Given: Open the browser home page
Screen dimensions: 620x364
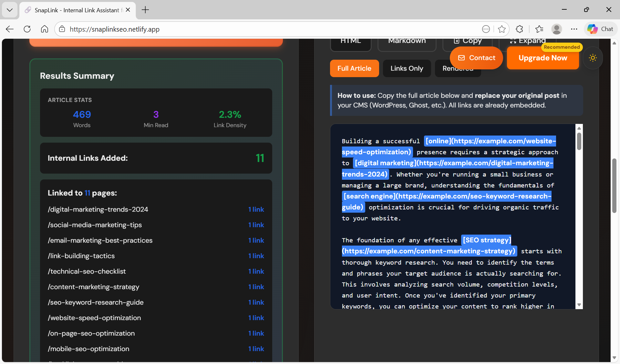Looking at the screenshot, I should click(x=45, y=29).
